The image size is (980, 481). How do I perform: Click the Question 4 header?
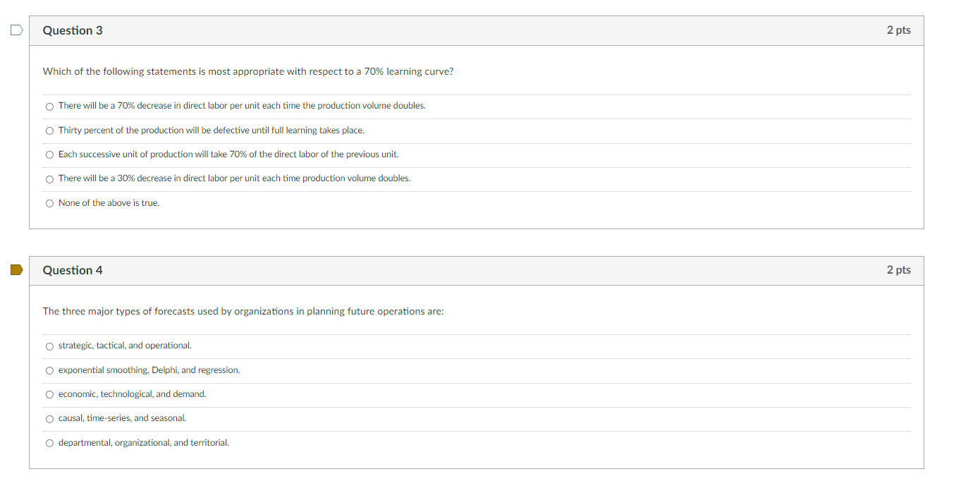click(x=73, y=270)
